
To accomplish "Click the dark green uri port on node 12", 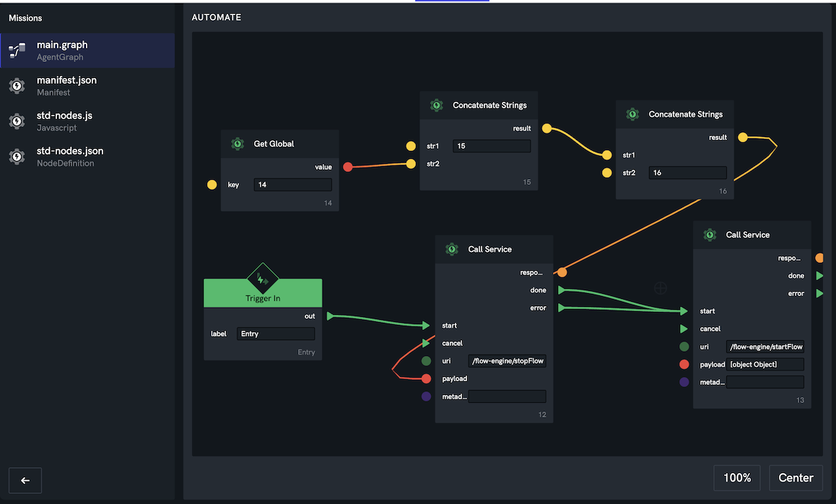I will [x=426, y=361].
